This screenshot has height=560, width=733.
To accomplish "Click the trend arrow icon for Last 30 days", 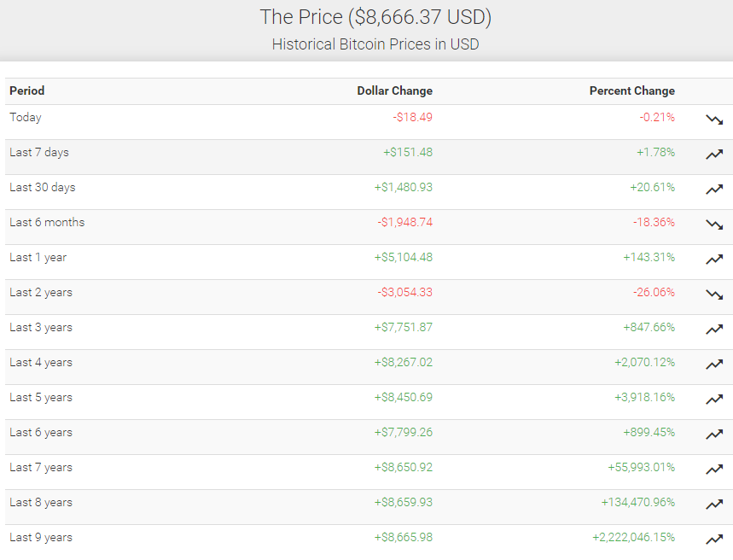I will click(714, 190).
